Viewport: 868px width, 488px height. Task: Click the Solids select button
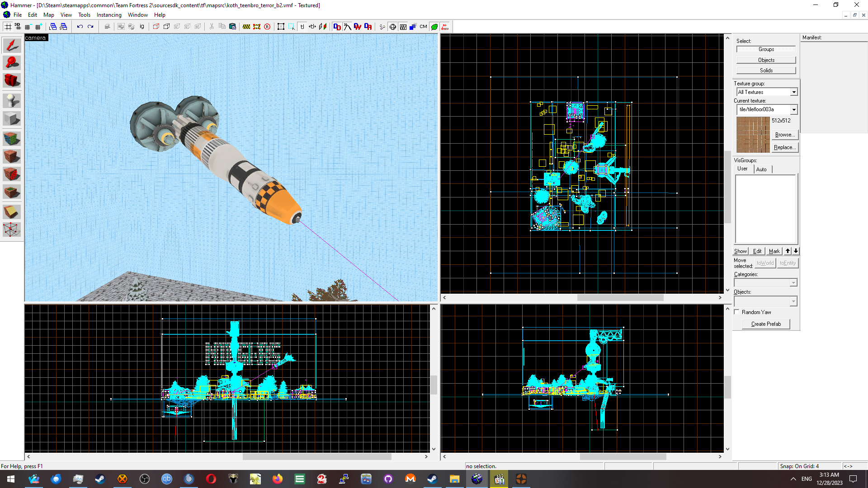point(766,70)
